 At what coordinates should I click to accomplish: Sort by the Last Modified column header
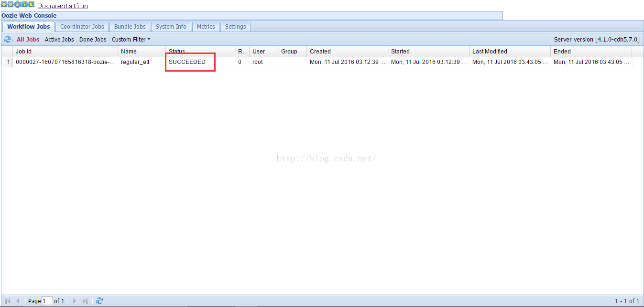(x=510, y=52)
